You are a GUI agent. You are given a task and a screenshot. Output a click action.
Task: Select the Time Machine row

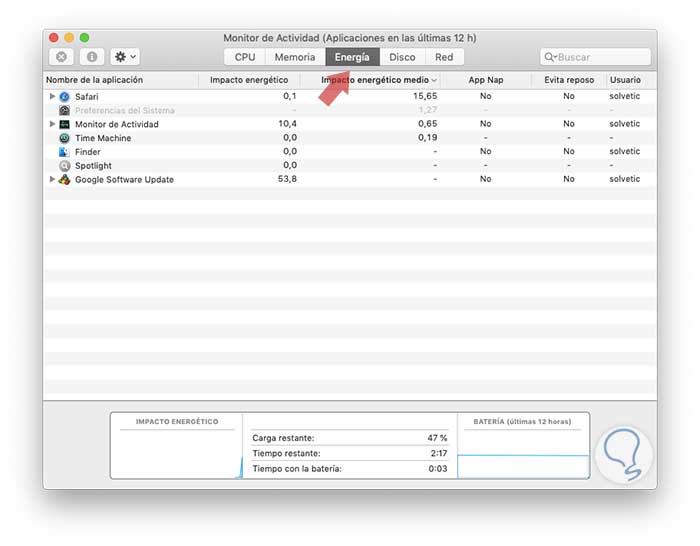click(x=350, y=138)
